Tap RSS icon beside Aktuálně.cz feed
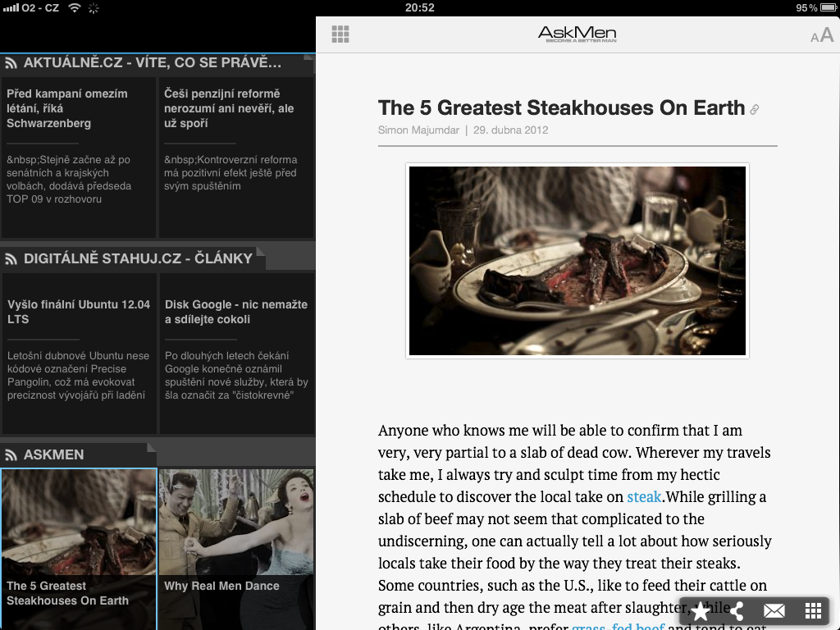Image resolution: width=840 pixels, height=630 pixels. point(11,63)
